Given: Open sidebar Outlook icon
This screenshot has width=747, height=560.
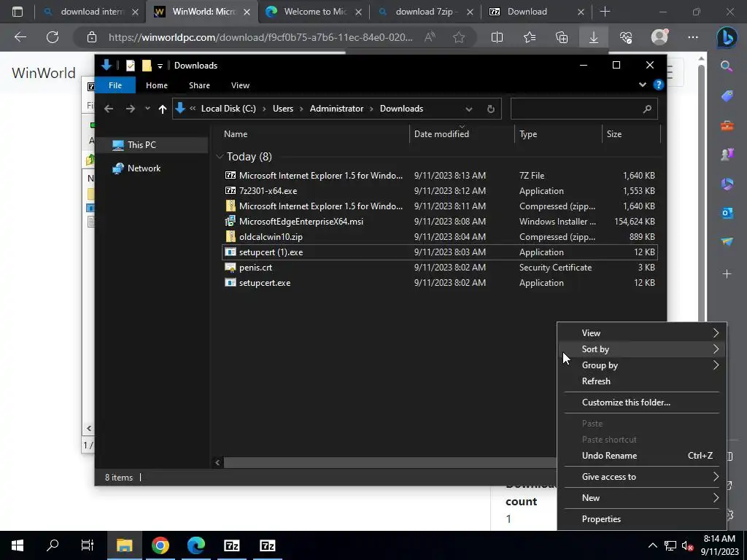Looking at the screenshot, I should (x=727, y=213).
